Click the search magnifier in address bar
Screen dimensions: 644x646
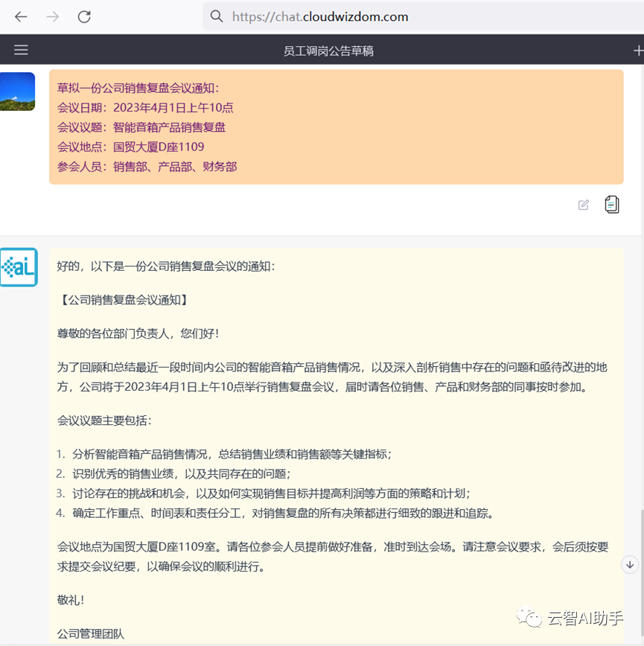pyautogui.click(x=217, y=16)
